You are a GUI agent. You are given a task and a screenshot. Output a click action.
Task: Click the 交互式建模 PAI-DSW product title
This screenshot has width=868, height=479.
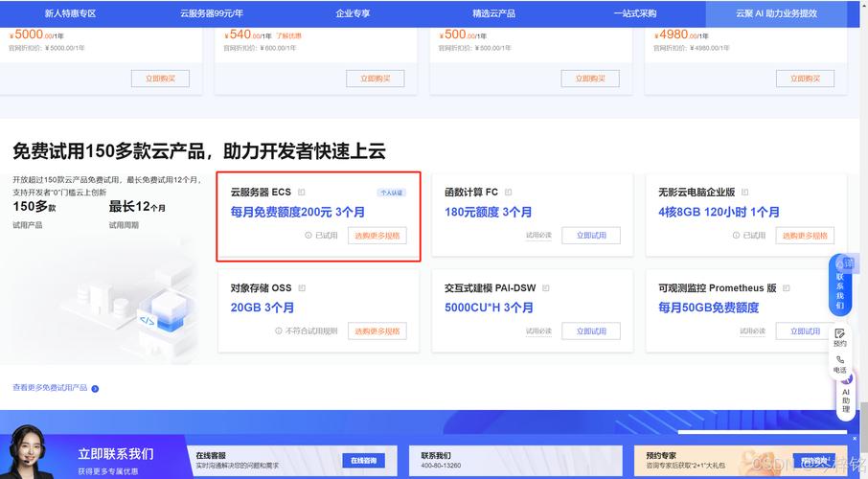click(490, 288)
